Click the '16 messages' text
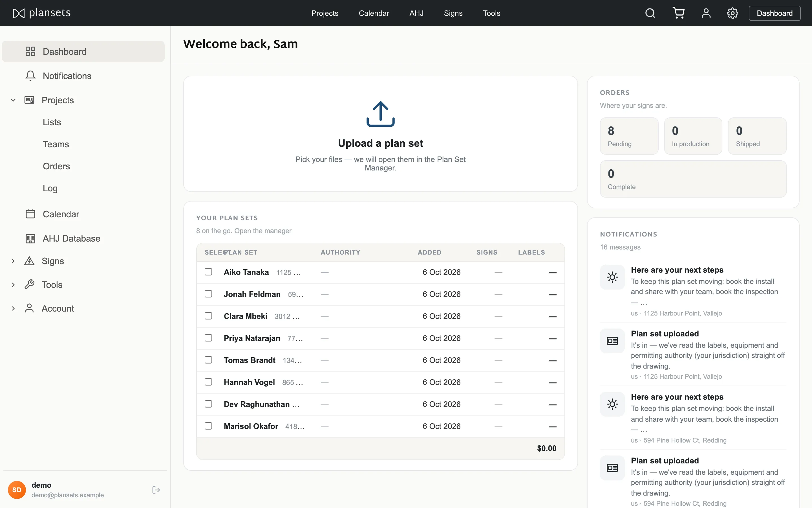 pyautogui.click(x=620, y=247)
